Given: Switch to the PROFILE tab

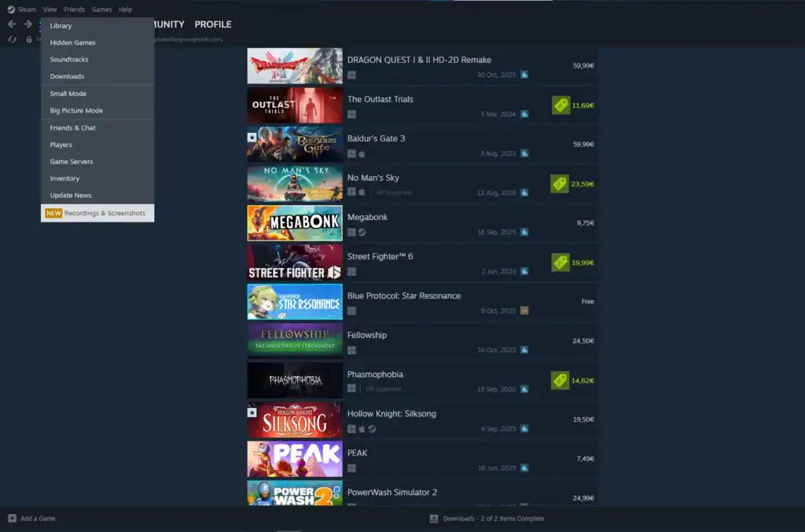Looking at the screenshot, I should coord(213,24).
